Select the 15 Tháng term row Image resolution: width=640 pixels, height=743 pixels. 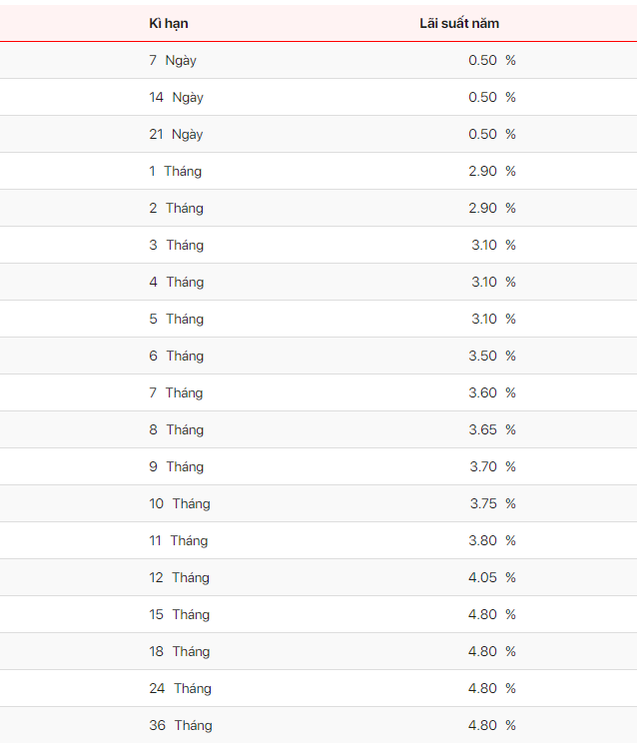tap(318, 615)
